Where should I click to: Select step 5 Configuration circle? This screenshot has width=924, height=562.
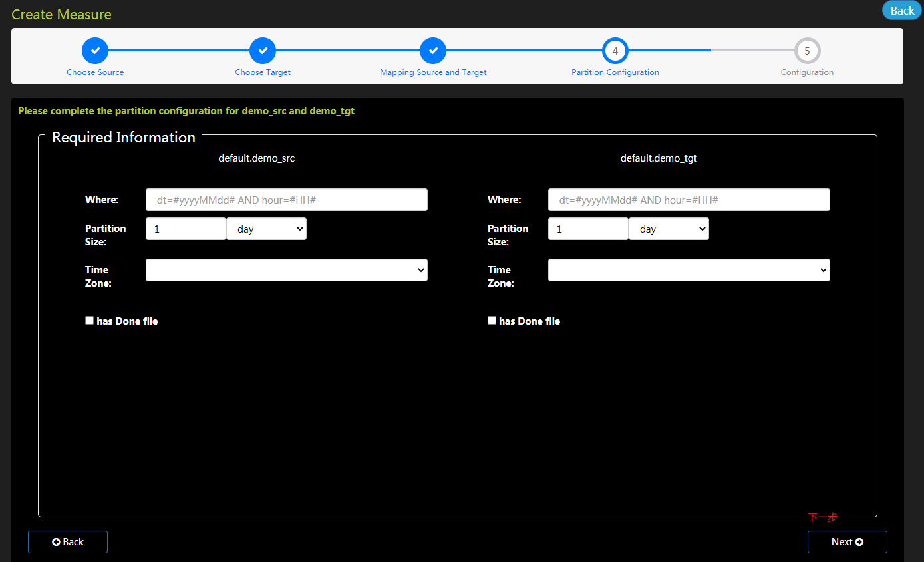point(807,51)
